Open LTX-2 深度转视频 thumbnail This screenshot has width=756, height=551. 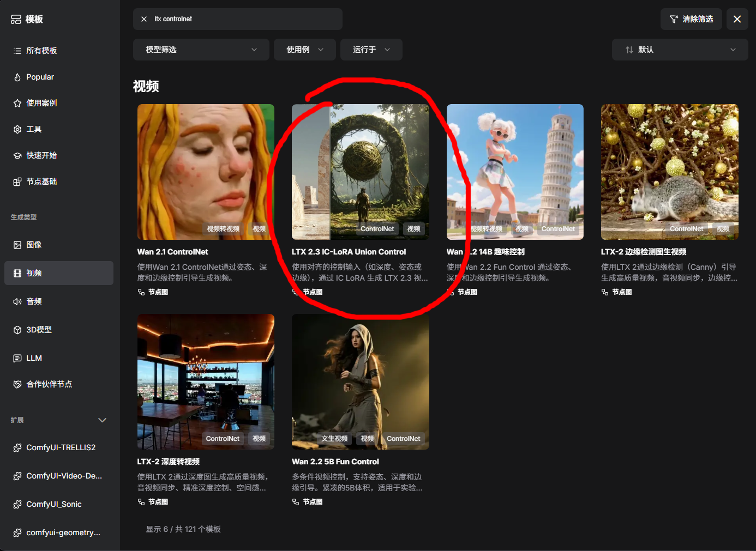(206, 382)
